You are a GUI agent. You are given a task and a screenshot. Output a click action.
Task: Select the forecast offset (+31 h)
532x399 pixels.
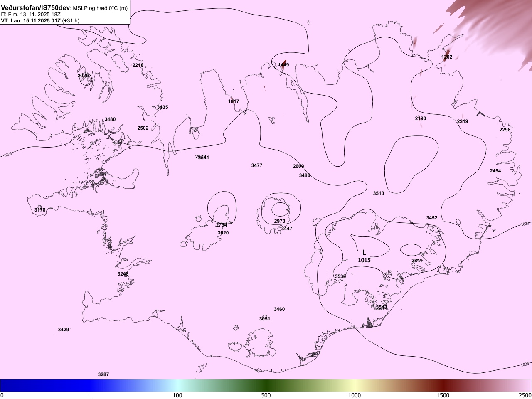71,20
